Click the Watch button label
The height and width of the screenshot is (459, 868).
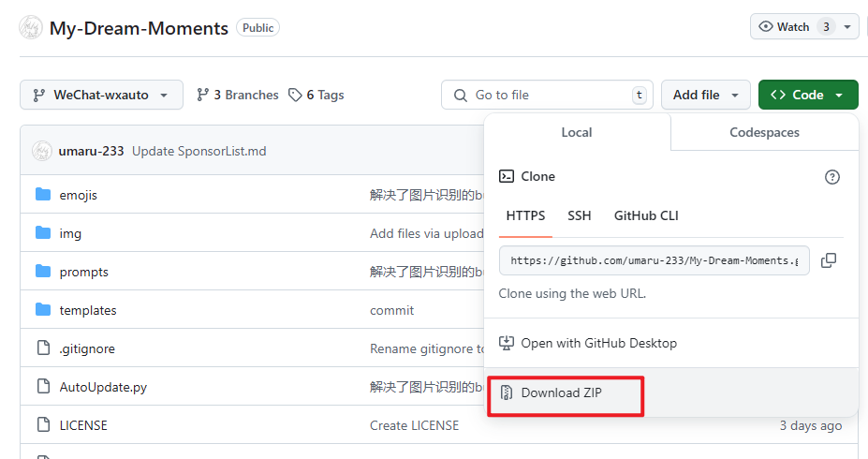(x=793, y=26)
